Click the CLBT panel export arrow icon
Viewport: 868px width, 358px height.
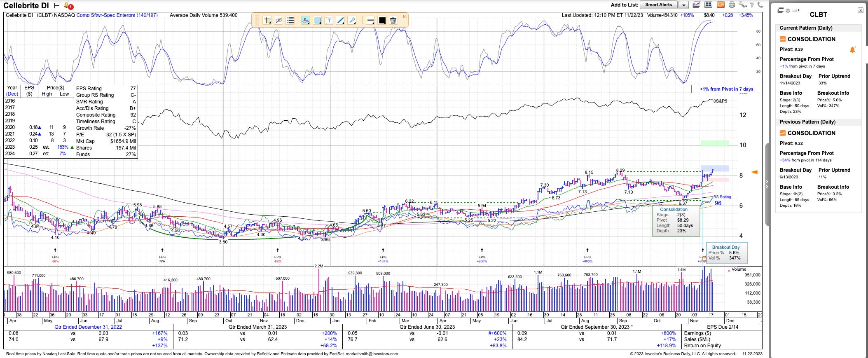(796, 10)
